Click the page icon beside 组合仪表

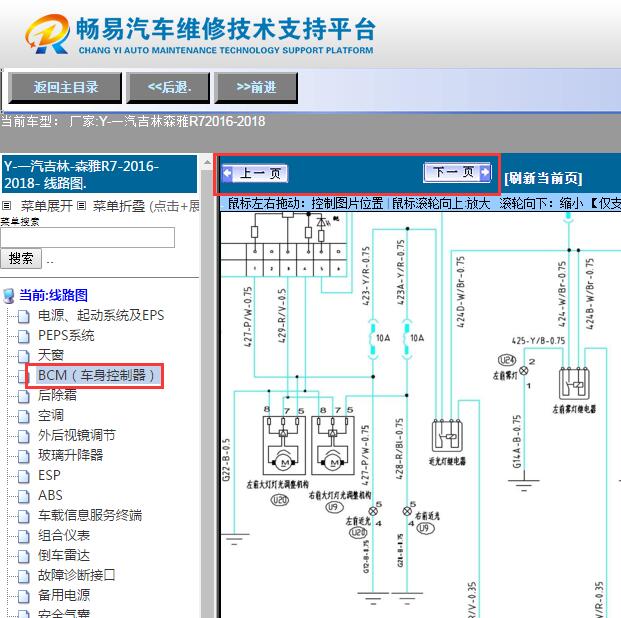tap(24, 536)
